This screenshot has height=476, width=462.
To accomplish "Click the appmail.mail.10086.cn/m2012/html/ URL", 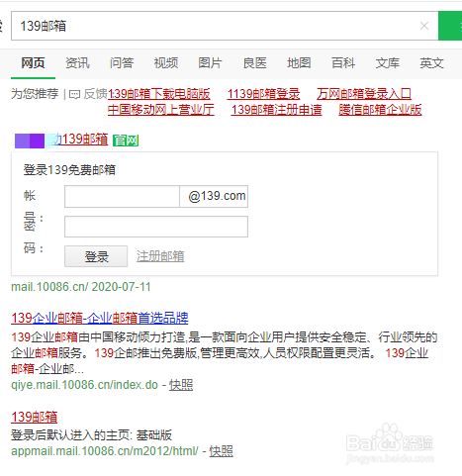I will tap(105, 451).
